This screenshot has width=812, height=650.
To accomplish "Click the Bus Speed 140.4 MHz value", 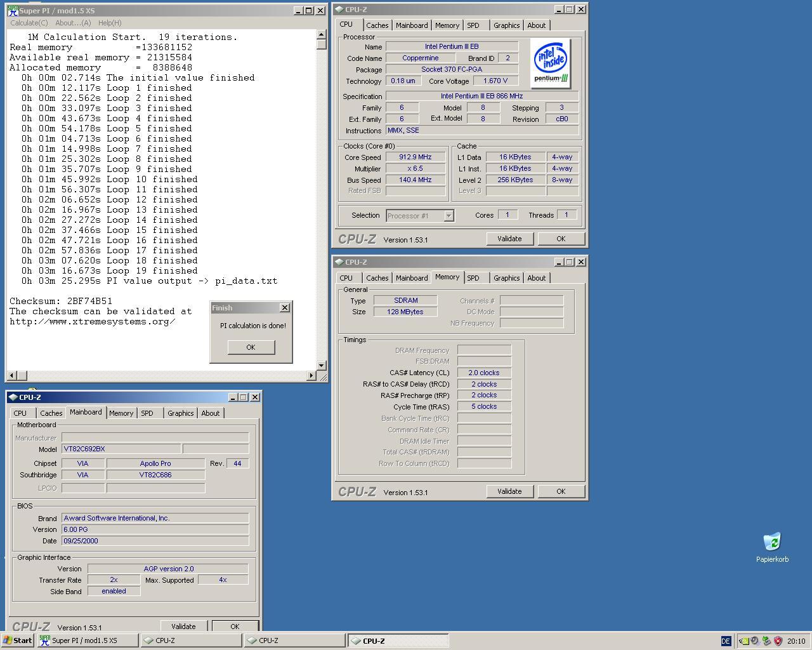I will (415, 180).
